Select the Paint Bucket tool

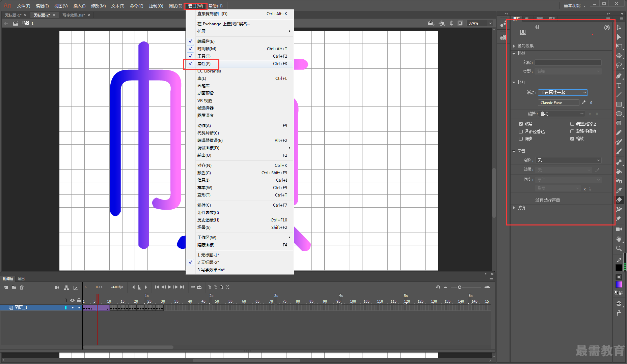(x=619, y=172)
